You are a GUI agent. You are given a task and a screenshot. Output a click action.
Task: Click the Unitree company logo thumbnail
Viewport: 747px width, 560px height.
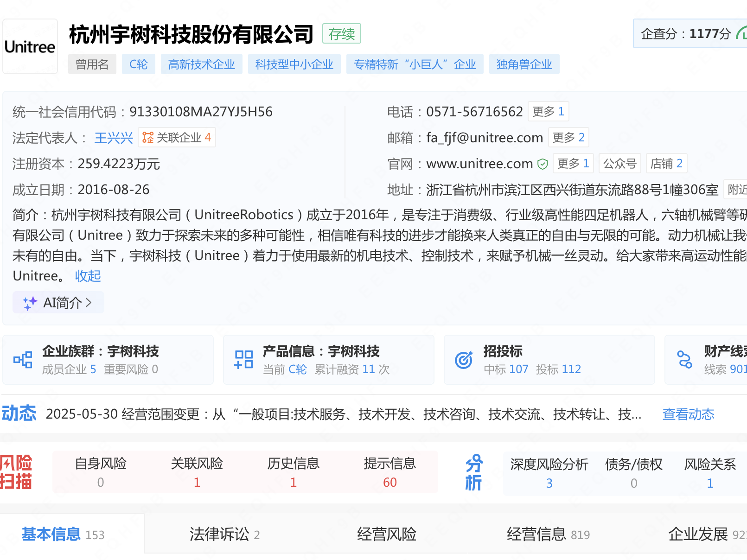[x=30, y=46]
